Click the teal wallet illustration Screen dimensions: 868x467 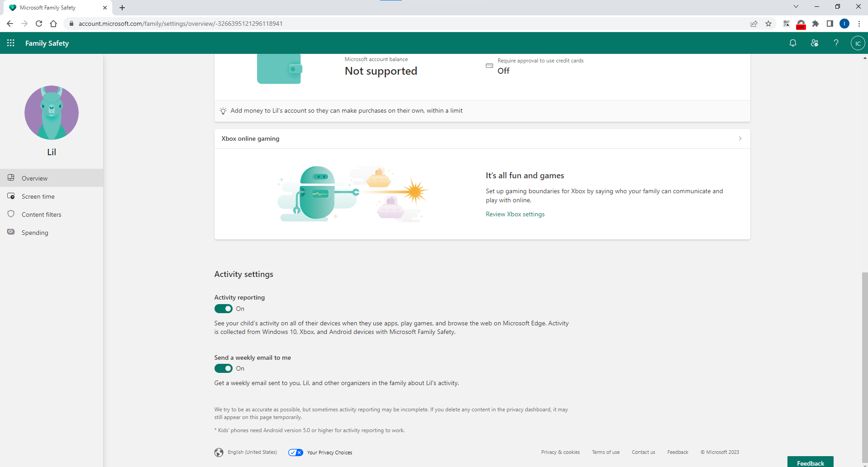(280, 69)
